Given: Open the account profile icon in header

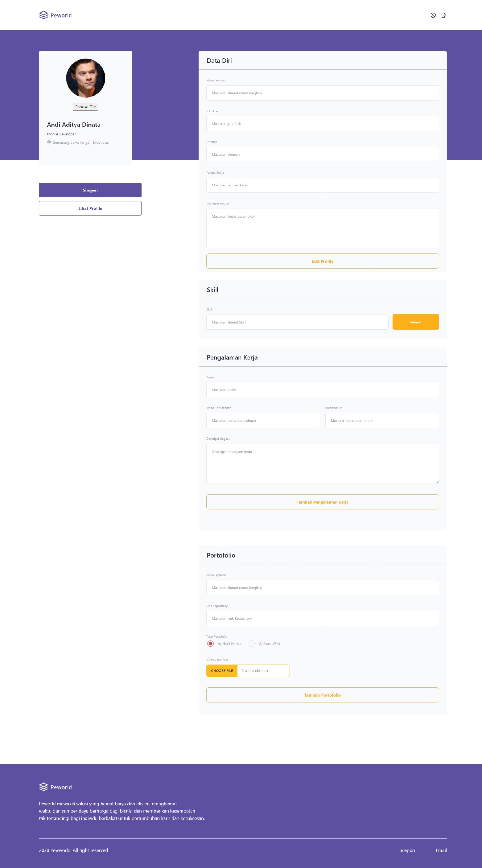Looking at the screenshot, I should 432,15.
